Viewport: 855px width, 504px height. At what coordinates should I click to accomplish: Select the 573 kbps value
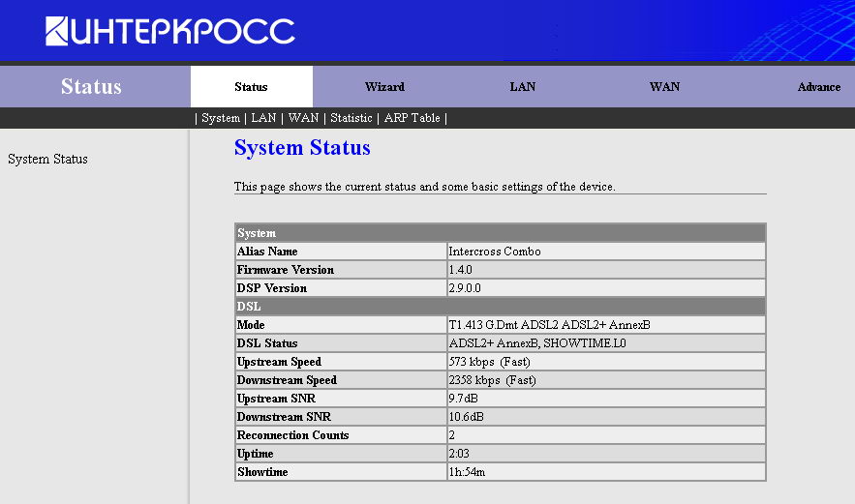[489, 362]
